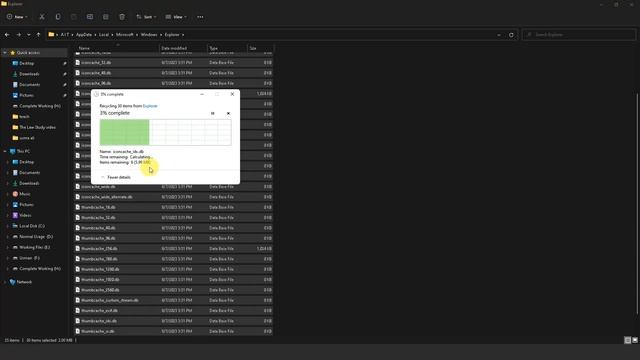Screen dimensions: 640x360
Task: Go back with the Back arrow
Action: 7,35
